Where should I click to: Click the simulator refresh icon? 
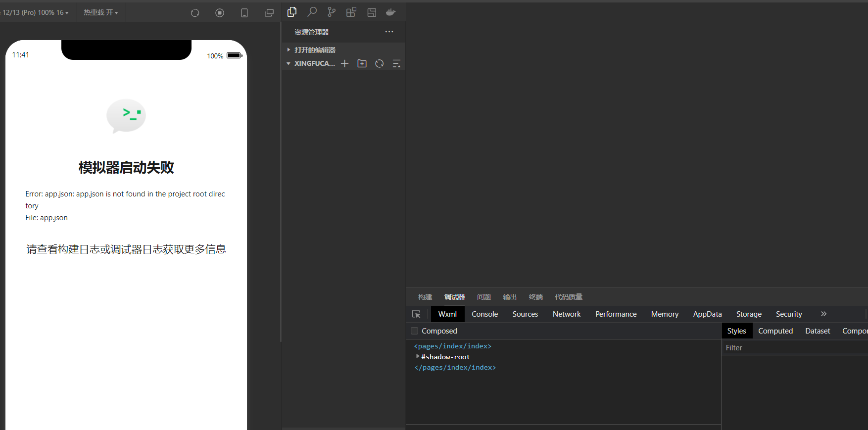point(195,13)
